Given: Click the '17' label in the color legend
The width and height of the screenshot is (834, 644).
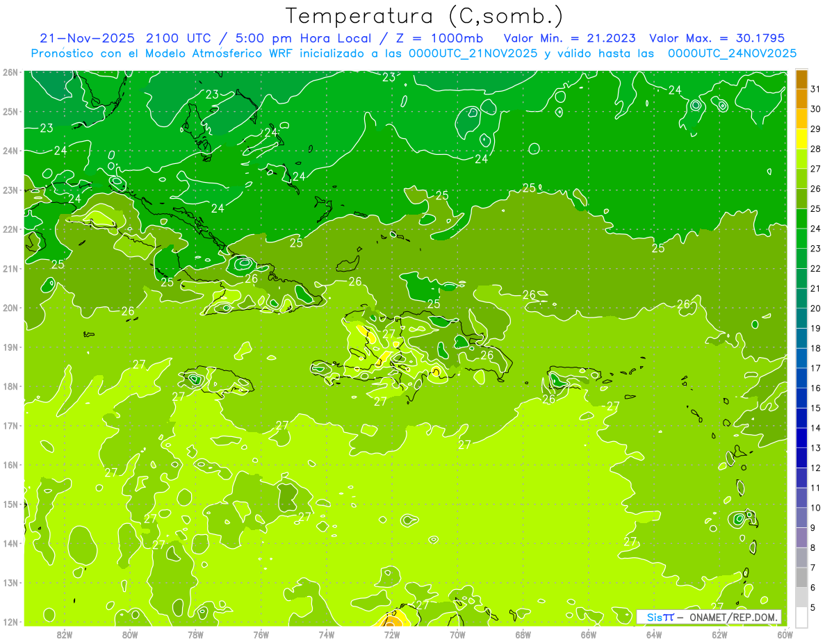Looking at the screenshot, I should point(816,368).
